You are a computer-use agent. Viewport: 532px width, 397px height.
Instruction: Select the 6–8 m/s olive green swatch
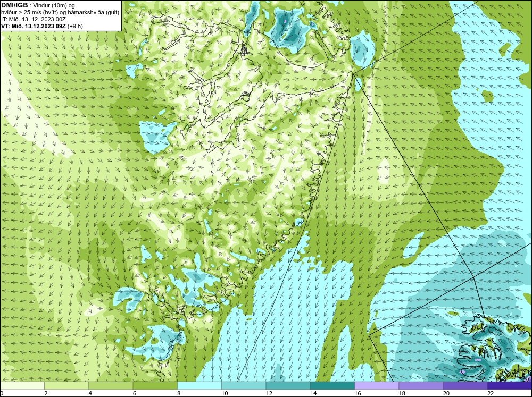(155, 386)
